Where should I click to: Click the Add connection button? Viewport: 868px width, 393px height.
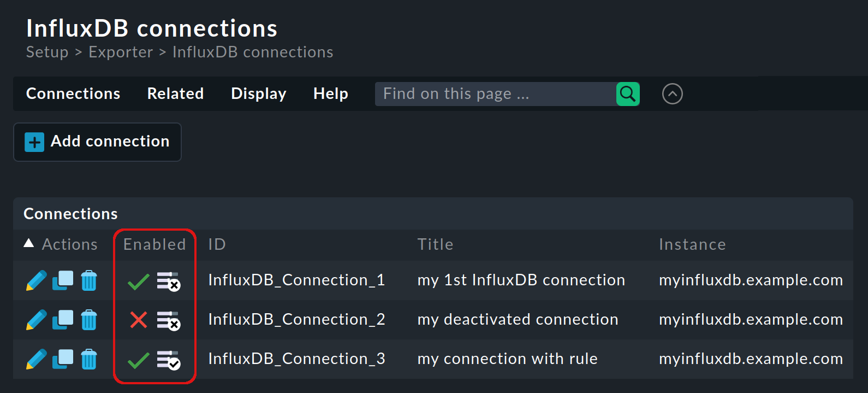[97, 142]
